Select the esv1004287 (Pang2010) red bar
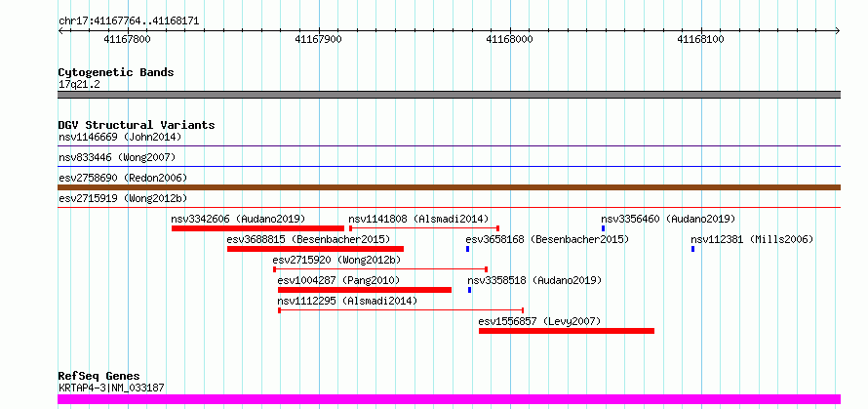Image resolution: width=868 pixels, height=409 pixels. 365,290
